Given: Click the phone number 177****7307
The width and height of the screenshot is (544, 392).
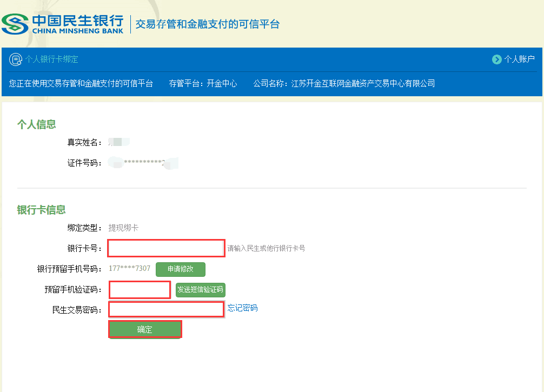Looking at the screenshot, I should tap(129, 269).
